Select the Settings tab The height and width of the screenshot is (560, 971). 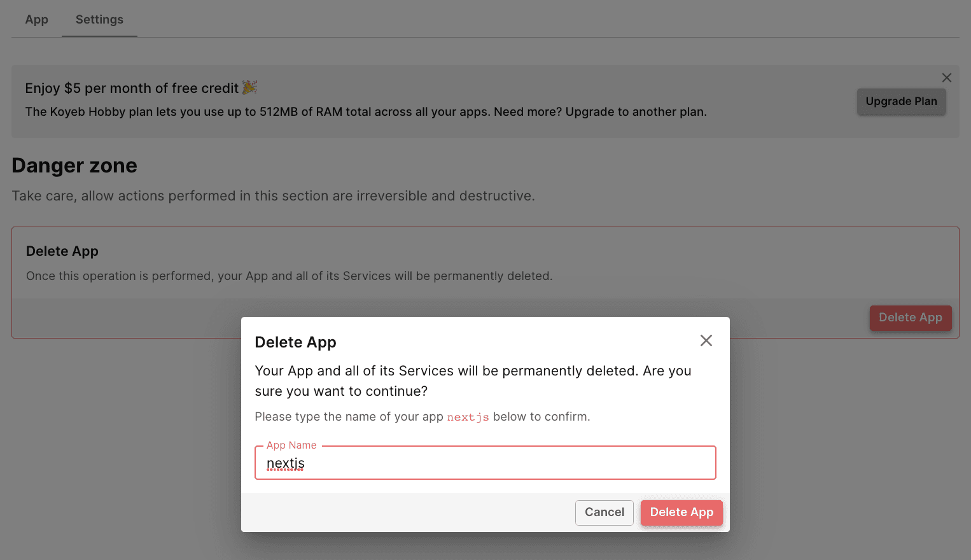[99, 20]
